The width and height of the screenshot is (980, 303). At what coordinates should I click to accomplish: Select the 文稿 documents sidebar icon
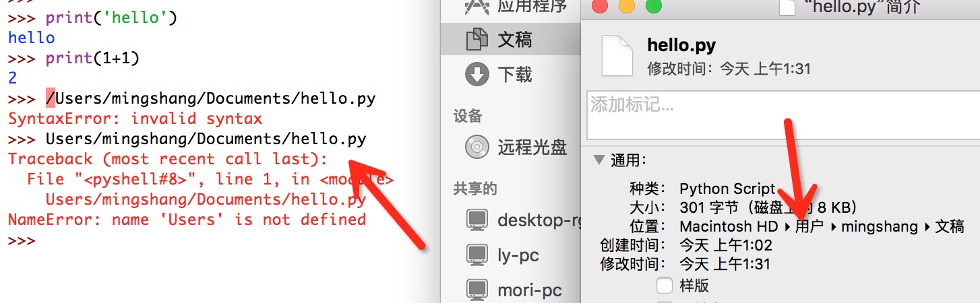pyautogui.click(x=477, y=40)
